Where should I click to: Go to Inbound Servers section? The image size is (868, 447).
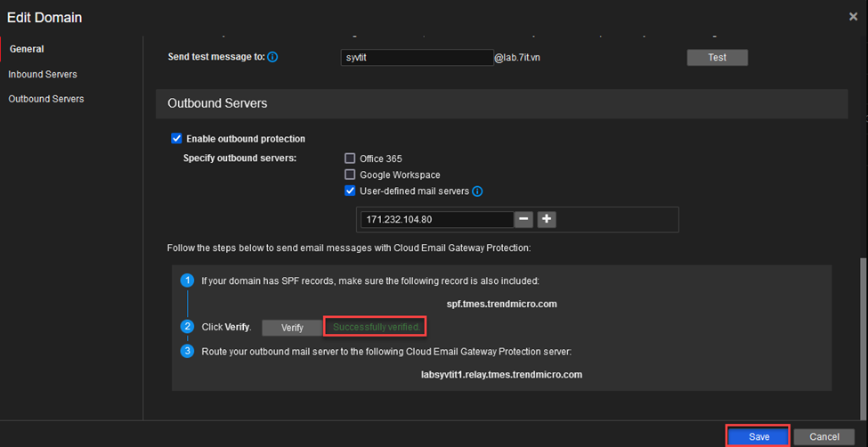tap(43, 74)
